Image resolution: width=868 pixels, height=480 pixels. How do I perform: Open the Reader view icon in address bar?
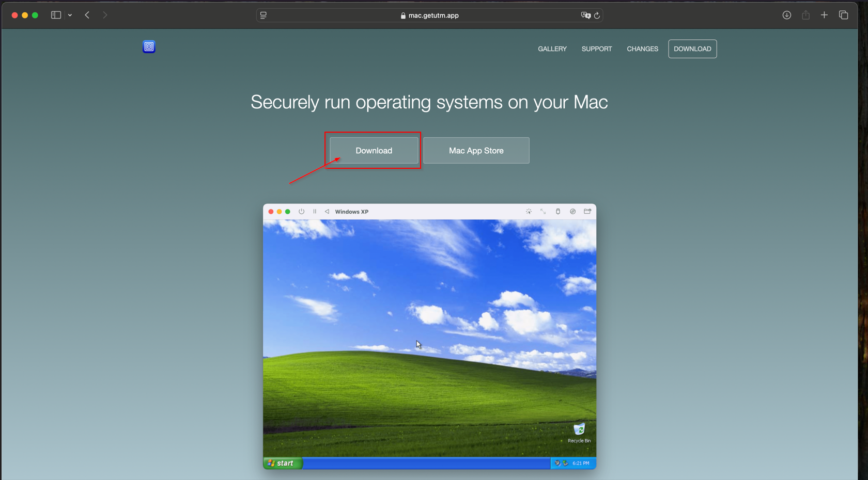coord(263,15)
